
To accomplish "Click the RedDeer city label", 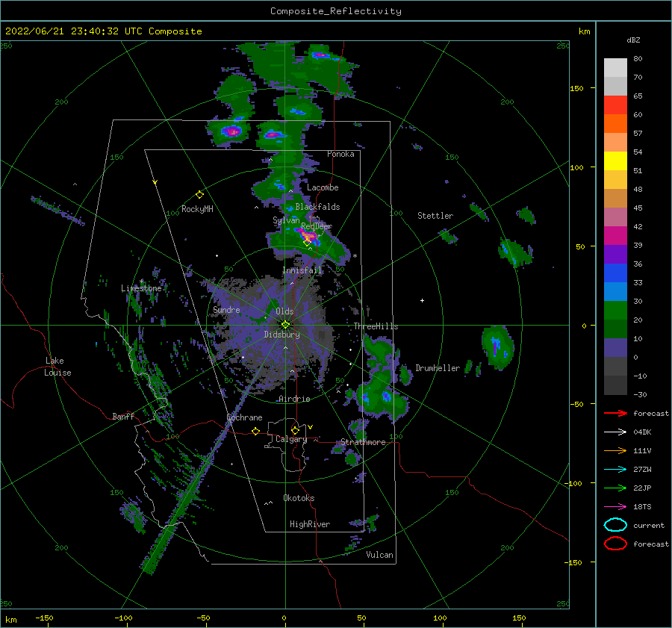I will pyautogui.click(x=317, y=226).
